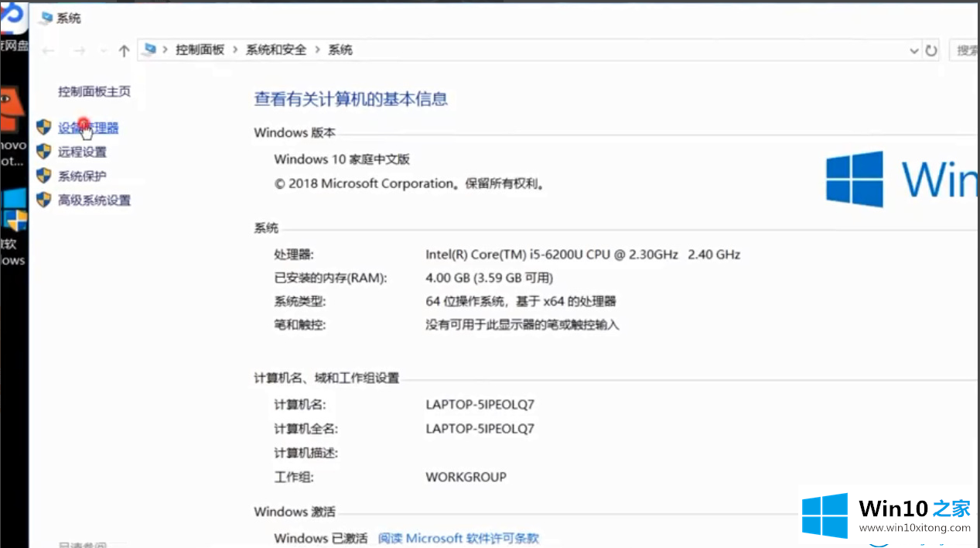Select computer name LAPTOP-5IPEOLQ7 value
Image resolution: width=980 pixels, height=548 pixels.
(480, 404)
